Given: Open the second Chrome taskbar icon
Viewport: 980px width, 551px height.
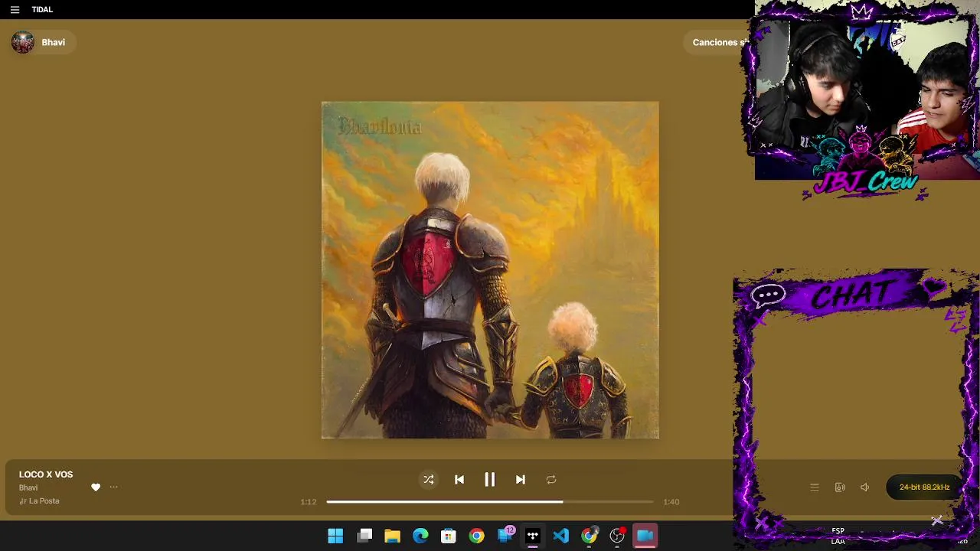Looking at the screenshot, I should [589, 536].
